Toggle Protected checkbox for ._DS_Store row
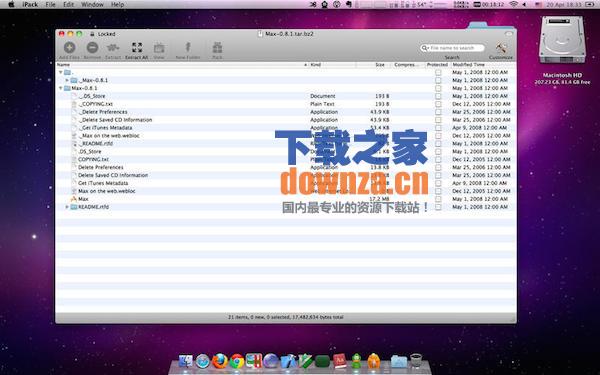 438,96
